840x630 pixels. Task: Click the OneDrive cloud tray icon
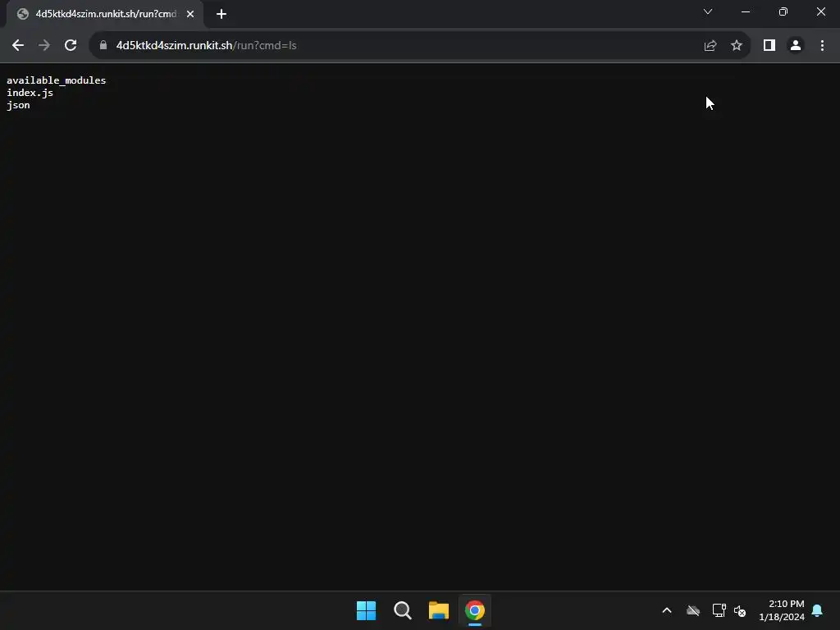(693, 610)
